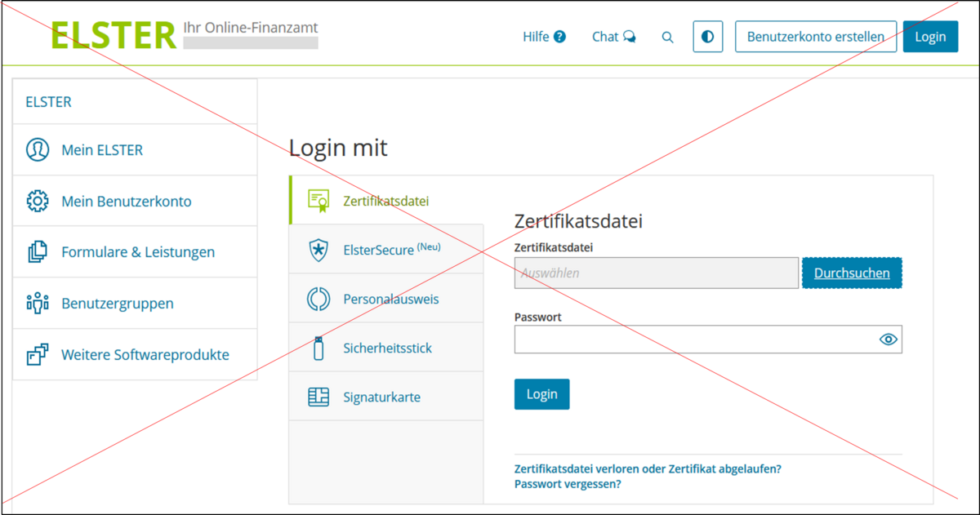Select the ElsterSecure shield icon
Image resolution: width=980 pixels, height=515 pixels.
[x=318, y=250]
